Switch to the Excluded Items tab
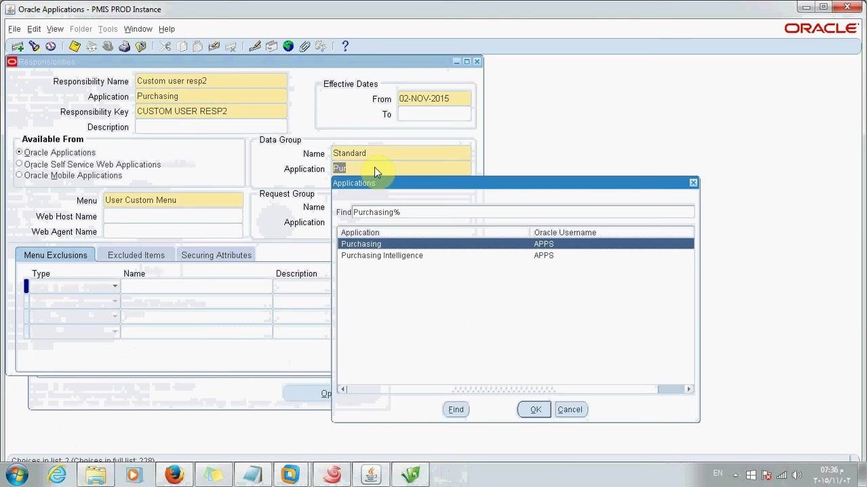The image size is (868, 487). [x=136, y=255]
